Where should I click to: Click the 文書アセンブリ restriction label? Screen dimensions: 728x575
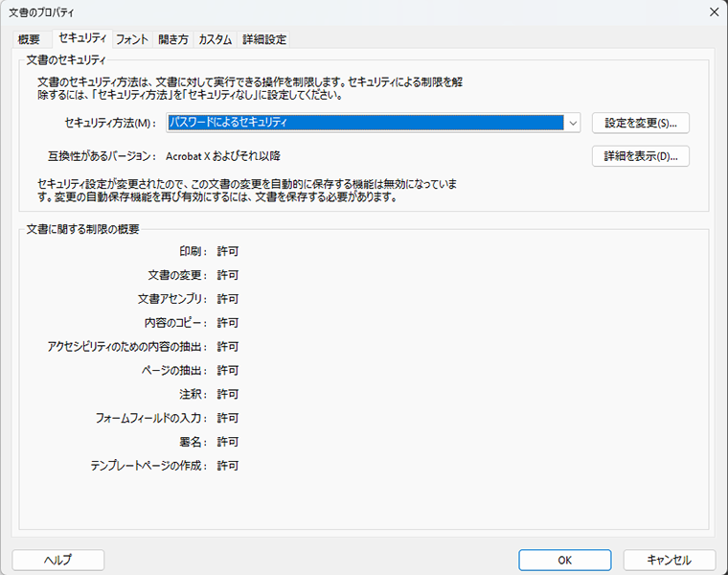pos(172,299)
